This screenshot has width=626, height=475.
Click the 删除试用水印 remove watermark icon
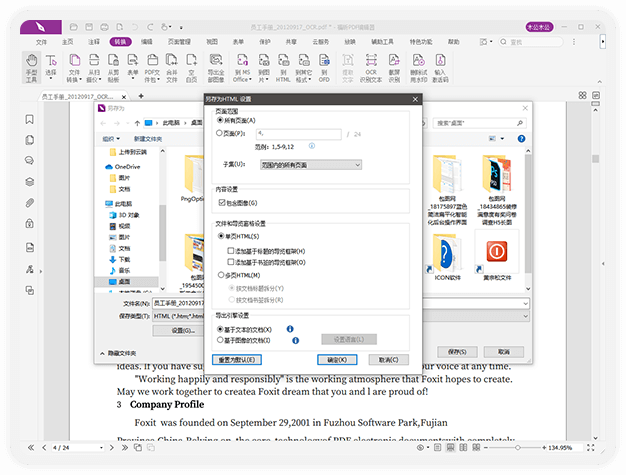[x=418, y=68]
